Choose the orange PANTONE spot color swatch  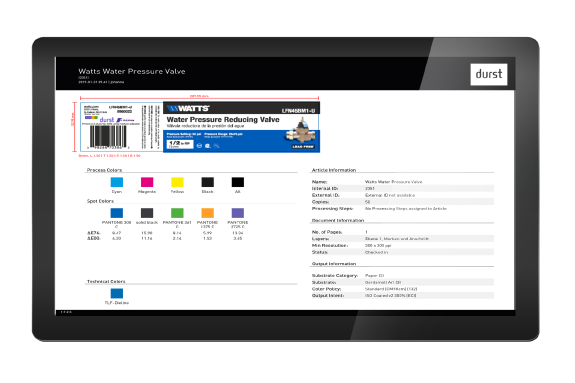(208, 213)
